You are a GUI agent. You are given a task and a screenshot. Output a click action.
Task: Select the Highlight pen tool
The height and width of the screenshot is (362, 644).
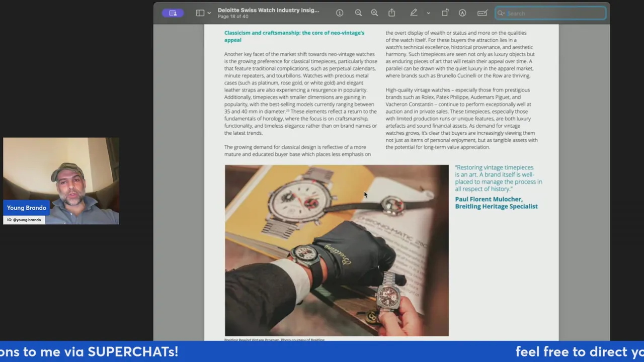(414, 13)
